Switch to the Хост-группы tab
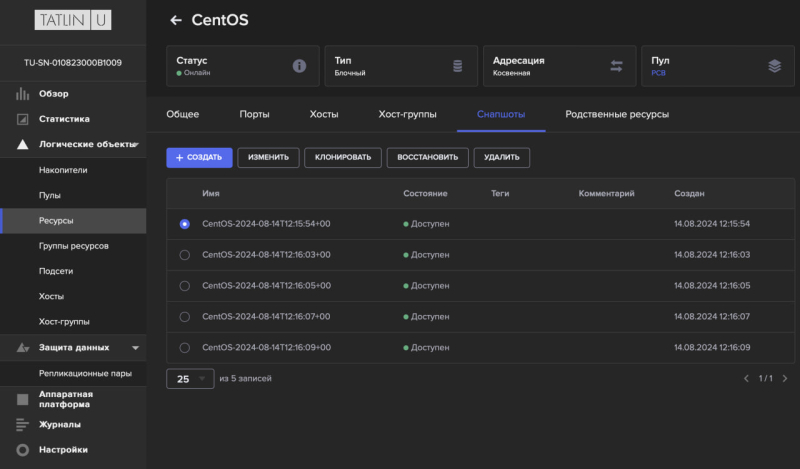The image size is (800, 469). click(x=407, y=114)
